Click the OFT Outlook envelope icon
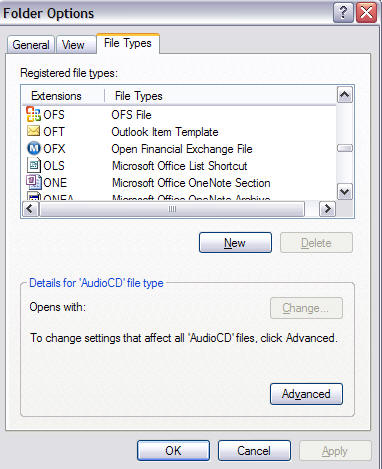 (33, 131)
